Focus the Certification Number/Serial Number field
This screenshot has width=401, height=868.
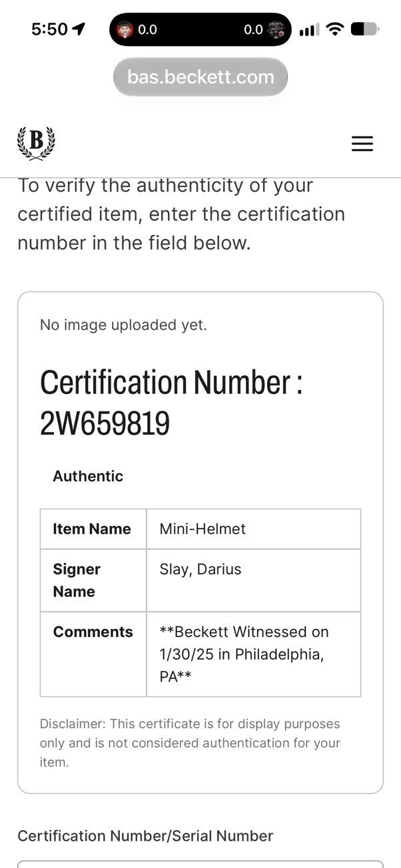200,864
